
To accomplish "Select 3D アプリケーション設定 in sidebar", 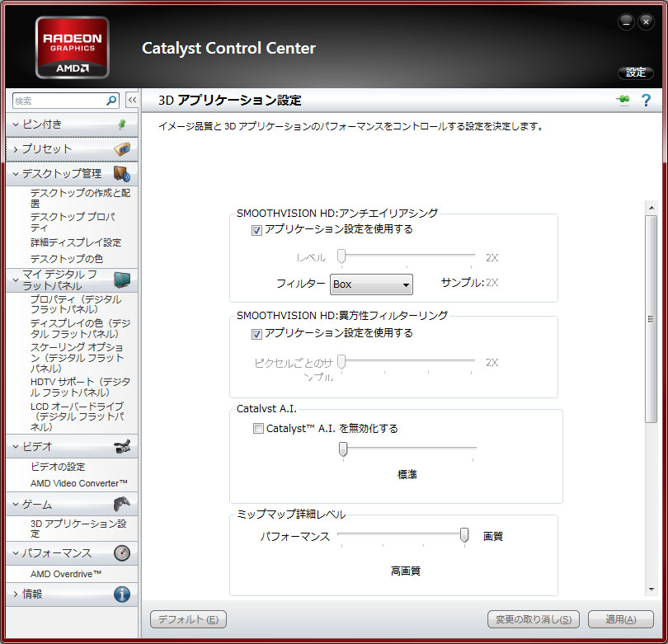I will 78,529.
